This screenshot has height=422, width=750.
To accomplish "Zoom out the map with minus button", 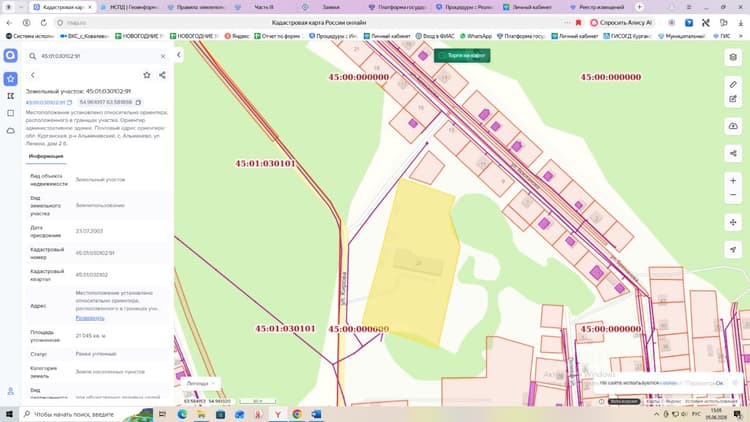I will pos(733,195).
